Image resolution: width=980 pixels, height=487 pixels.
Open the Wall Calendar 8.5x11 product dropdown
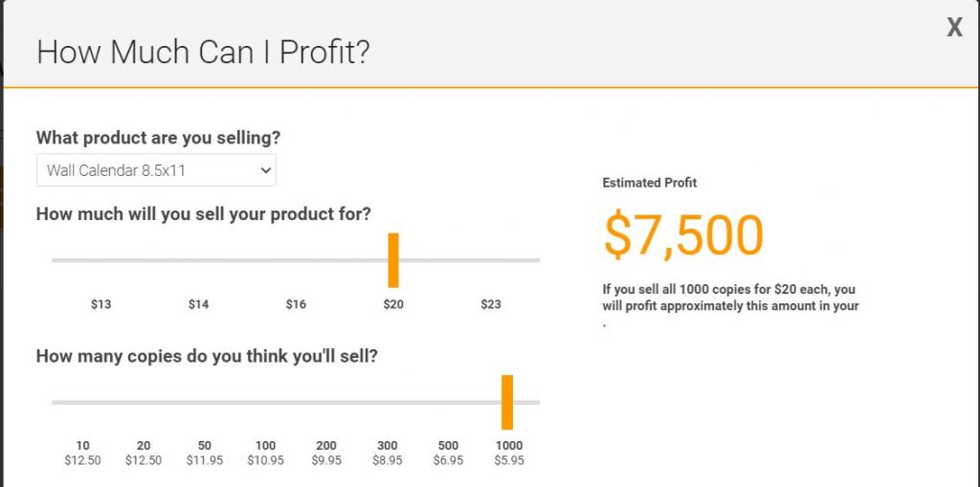[x=156, y=170]
